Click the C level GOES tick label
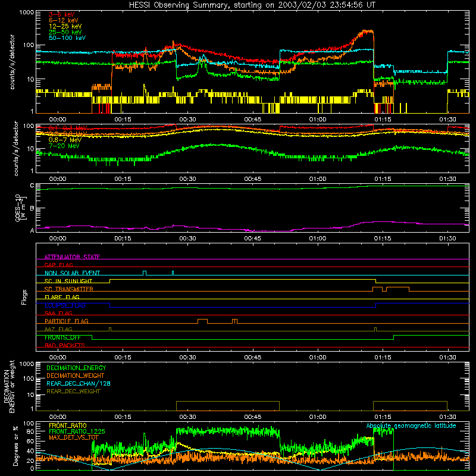Image resolution: width=476 pixels, height=476 pixels. (32, 186)
